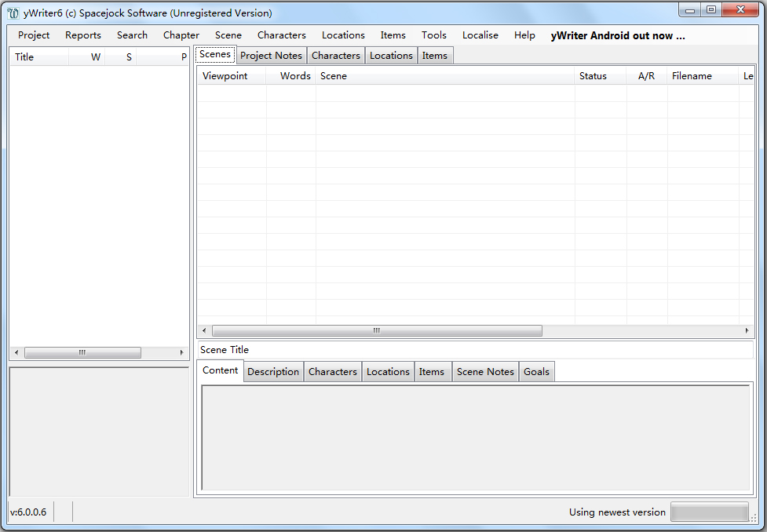Click the horizontal scrollbar below the scene list
This screenshot has width=767, height=532.
(x=375, y=330)
